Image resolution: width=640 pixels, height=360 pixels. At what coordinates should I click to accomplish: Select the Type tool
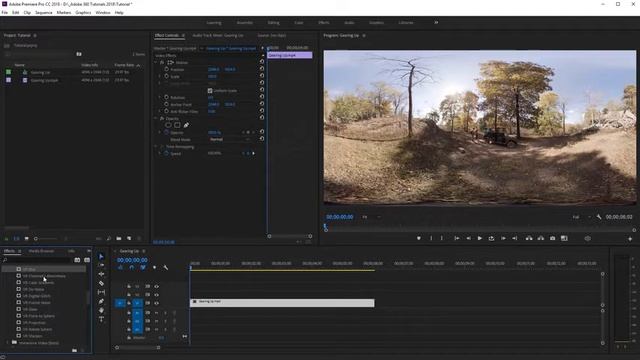click(101, 319)
